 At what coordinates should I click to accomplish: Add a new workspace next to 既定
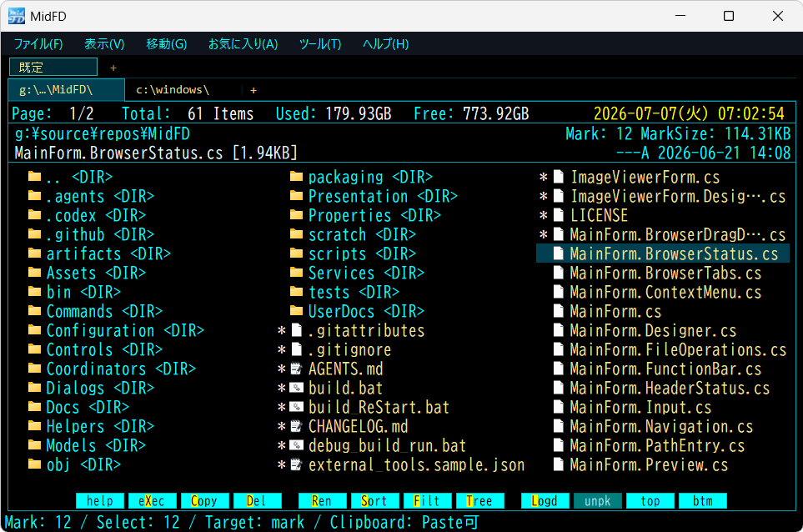[113, 68]
